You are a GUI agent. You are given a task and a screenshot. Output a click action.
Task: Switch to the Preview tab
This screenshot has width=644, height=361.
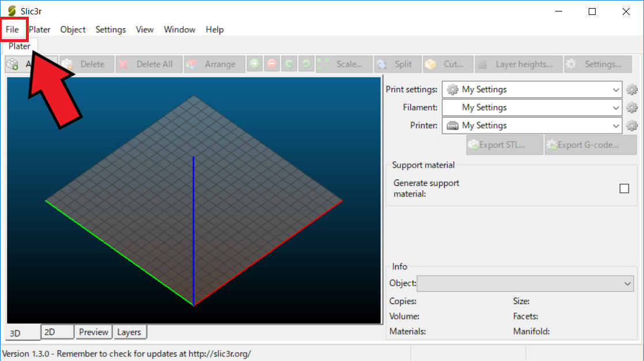(x=94, y=332)
